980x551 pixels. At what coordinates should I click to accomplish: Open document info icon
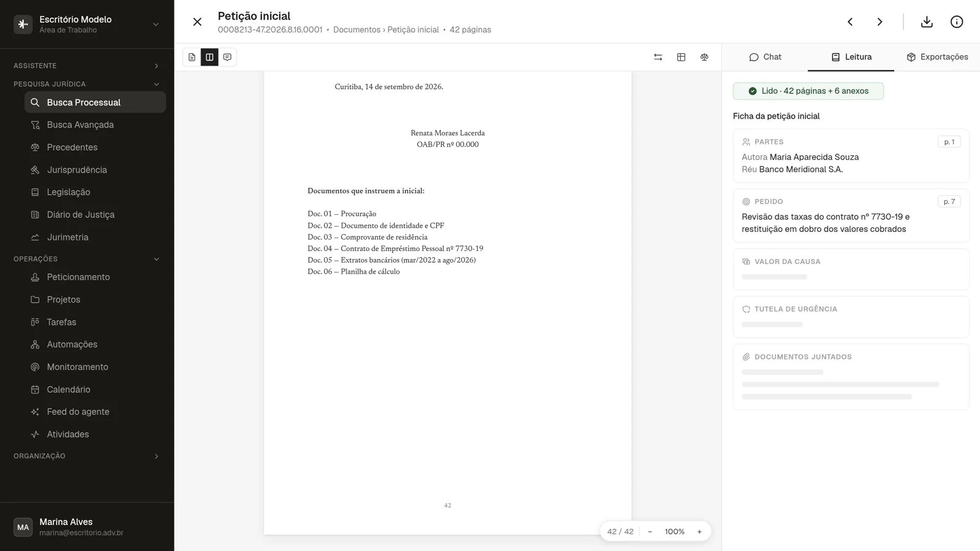point(957,22)
